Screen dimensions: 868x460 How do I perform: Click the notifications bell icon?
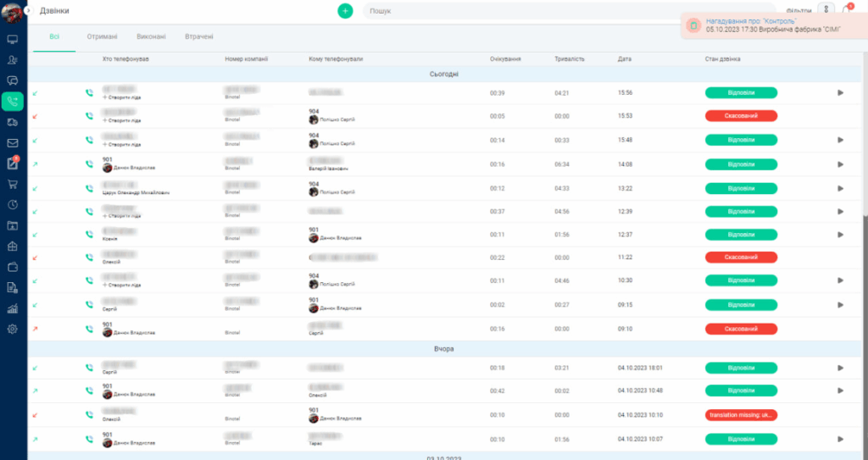pos(847,10)
